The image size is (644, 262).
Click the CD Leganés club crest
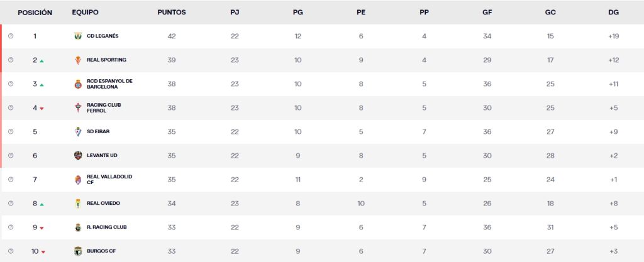(x=78, y=36)
